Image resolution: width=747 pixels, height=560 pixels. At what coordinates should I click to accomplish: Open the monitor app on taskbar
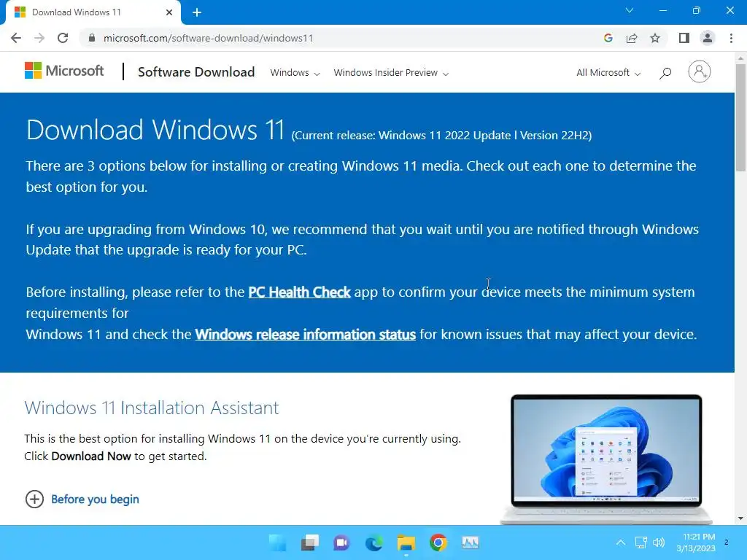click(471, 542)
